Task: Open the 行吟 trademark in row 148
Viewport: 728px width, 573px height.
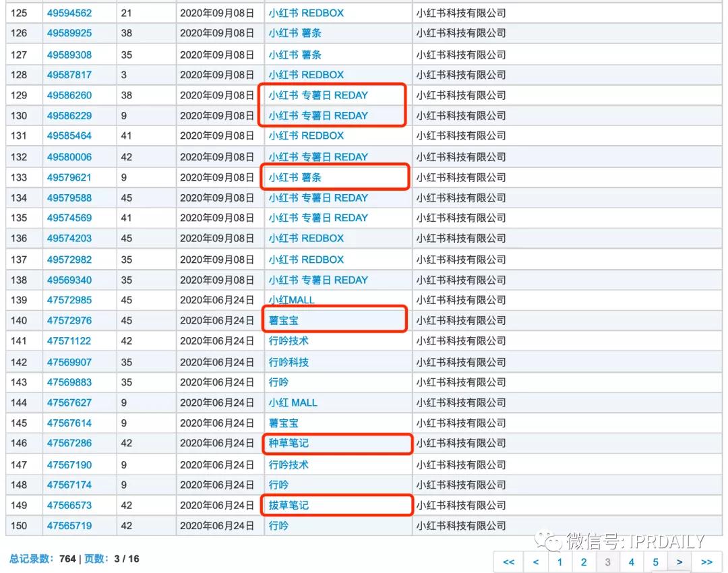Action: tap(278, 485)
